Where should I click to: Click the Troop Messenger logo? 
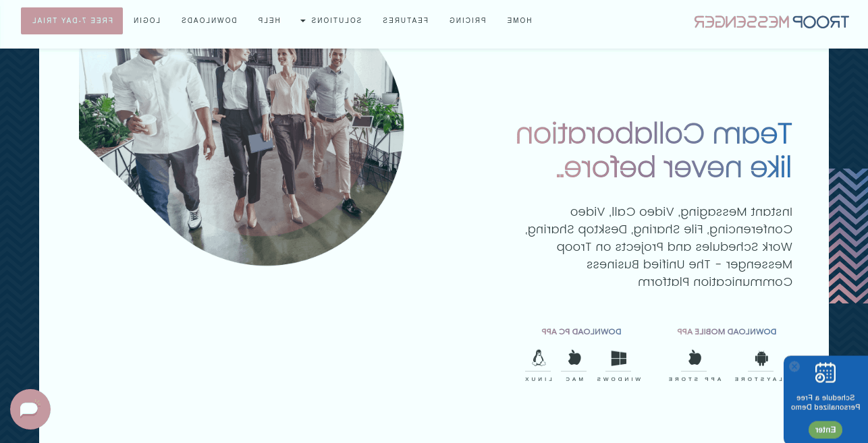coord(771,22)
